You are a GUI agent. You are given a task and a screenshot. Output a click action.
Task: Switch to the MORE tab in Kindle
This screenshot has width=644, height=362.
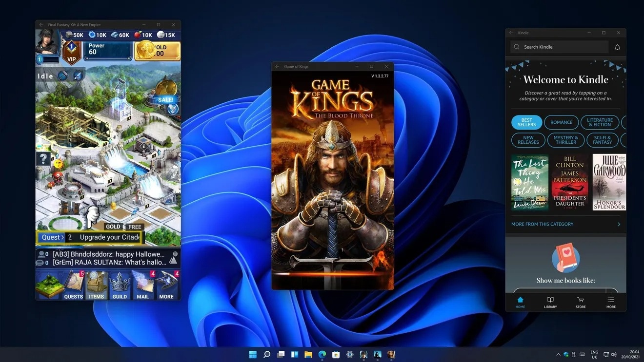coord(610,301)
